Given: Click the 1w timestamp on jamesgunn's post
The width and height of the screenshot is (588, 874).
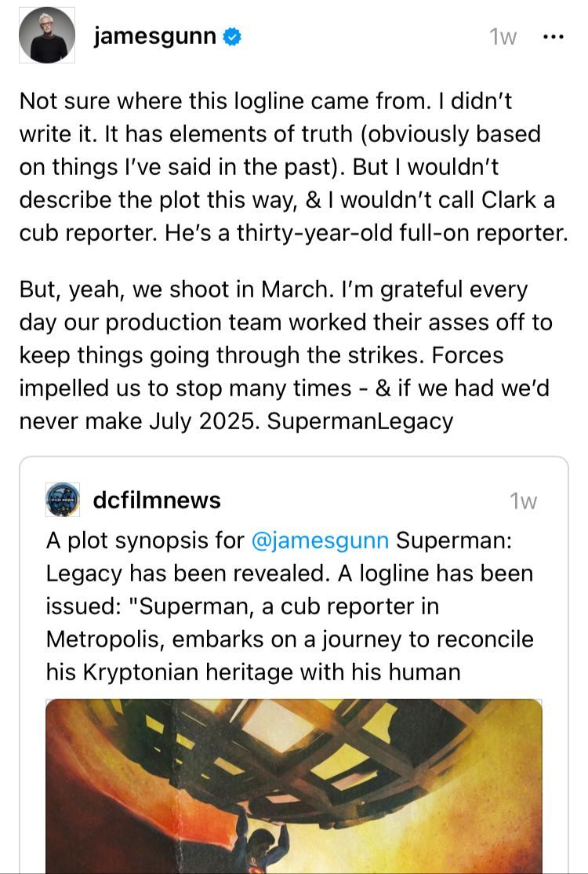Looking at the screenshot, I should (503, 38).
